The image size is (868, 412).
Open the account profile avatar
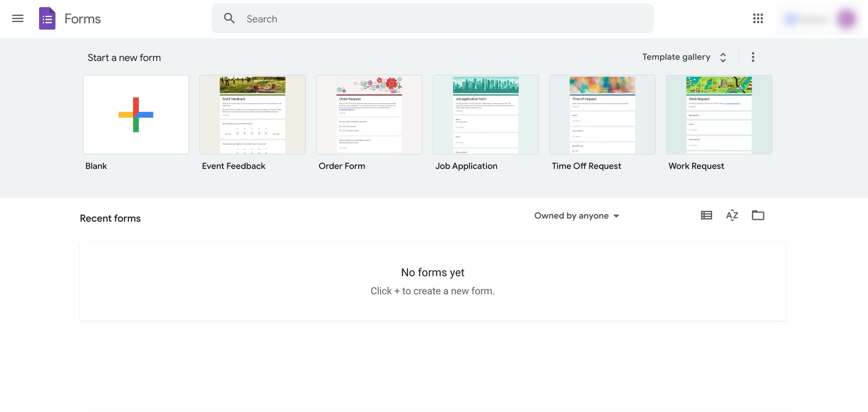coord(846,19)
